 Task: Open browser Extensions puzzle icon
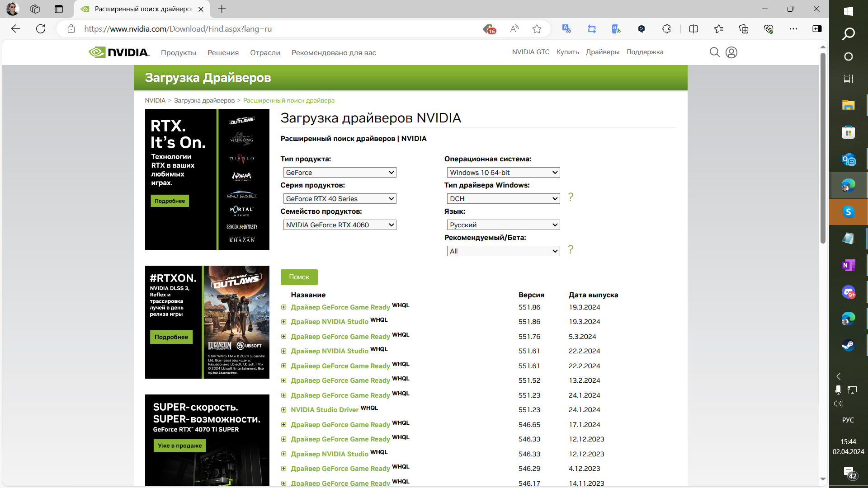[x=666, y=29]
